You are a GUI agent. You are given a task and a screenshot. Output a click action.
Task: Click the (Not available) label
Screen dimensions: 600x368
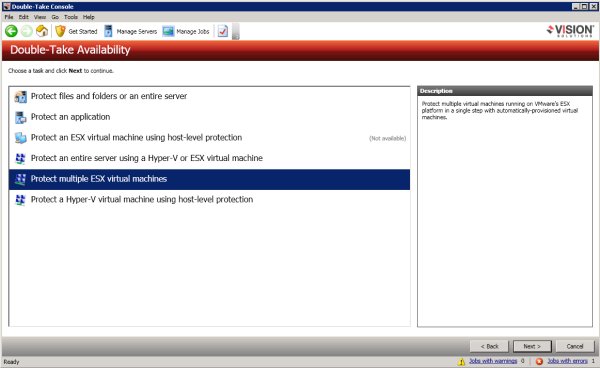[x=387, y=138]
